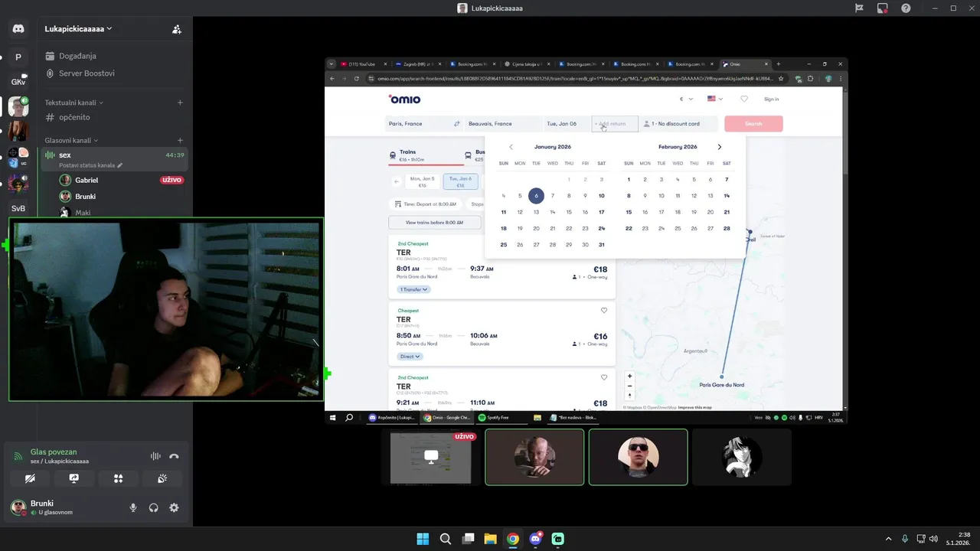Open the soundboard icon in voice panel
Image resolution: width=980 pixels, height=551 pixels.
(x=162, y=478)
